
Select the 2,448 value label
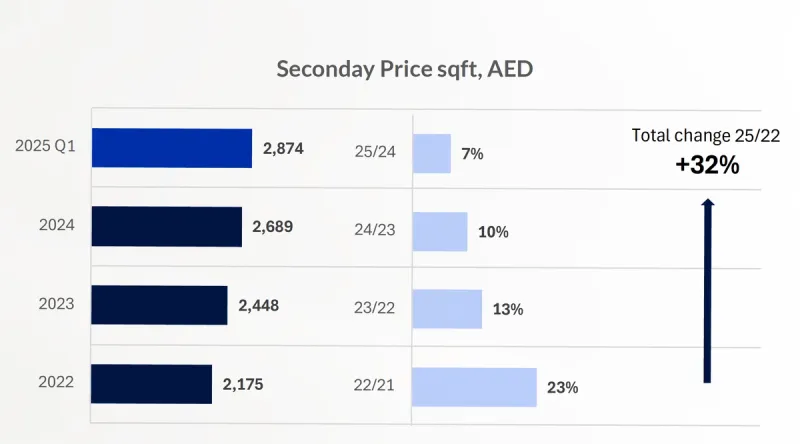[x=258, y=305]
